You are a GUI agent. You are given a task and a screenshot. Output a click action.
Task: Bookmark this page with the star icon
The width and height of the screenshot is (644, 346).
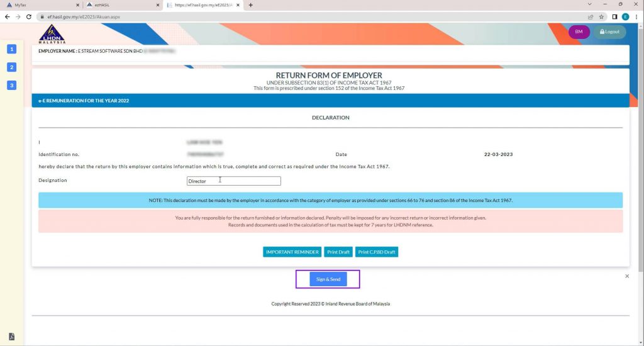click(x=602, y=17)
